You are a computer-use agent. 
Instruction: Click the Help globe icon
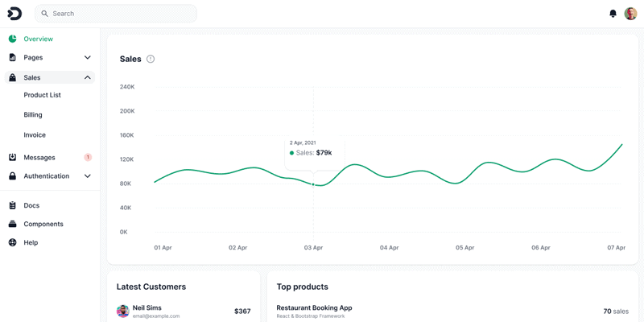tap(13, 242)
